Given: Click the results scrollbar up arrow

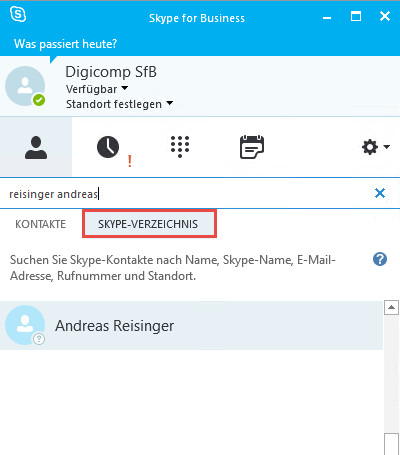Looking at the screenshot, I should click(391, 307).
